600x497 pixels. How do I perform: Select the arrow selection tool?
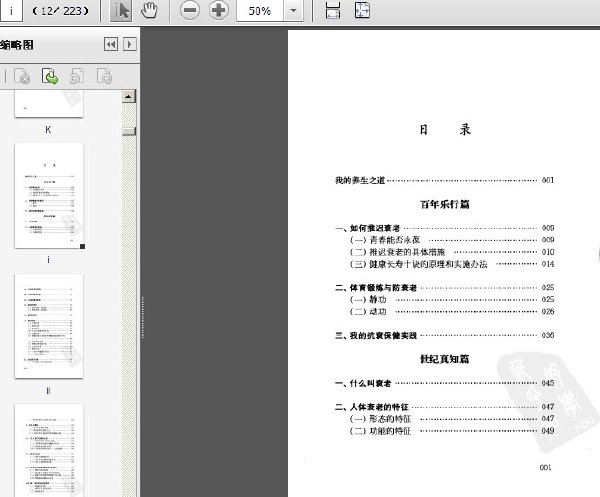tap(121, 10)
